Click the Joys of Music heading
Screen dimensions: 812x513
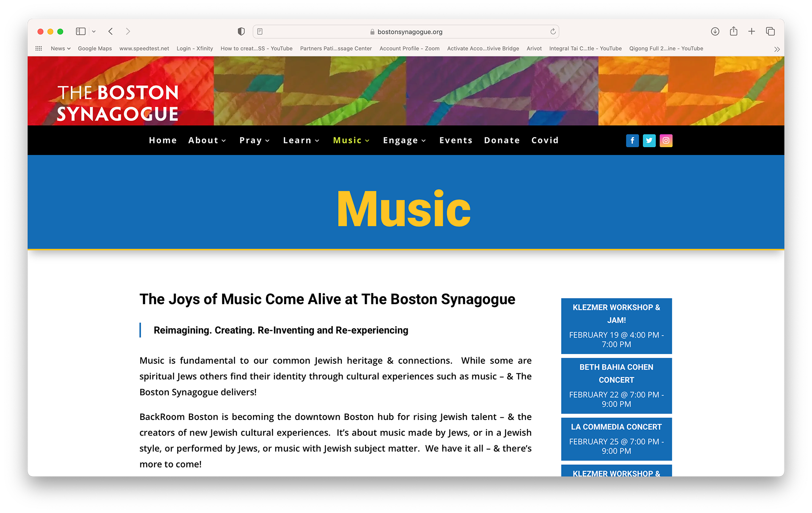pos(327,299)
